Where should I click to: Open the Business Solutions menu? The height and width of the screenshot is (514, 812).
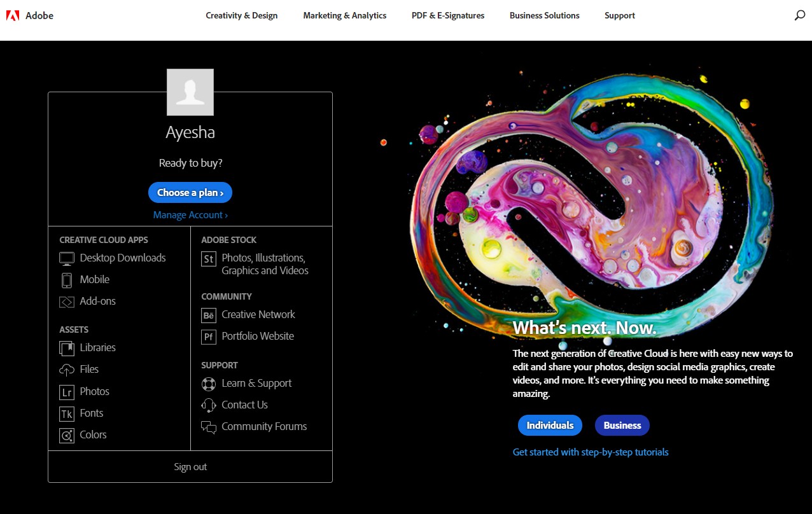pos(544,15)
